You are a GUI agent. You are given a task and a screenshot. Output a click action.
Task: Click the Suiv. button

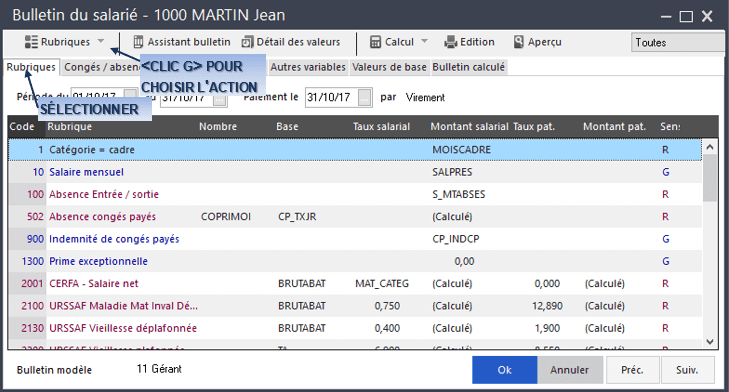tap(687, 370)
